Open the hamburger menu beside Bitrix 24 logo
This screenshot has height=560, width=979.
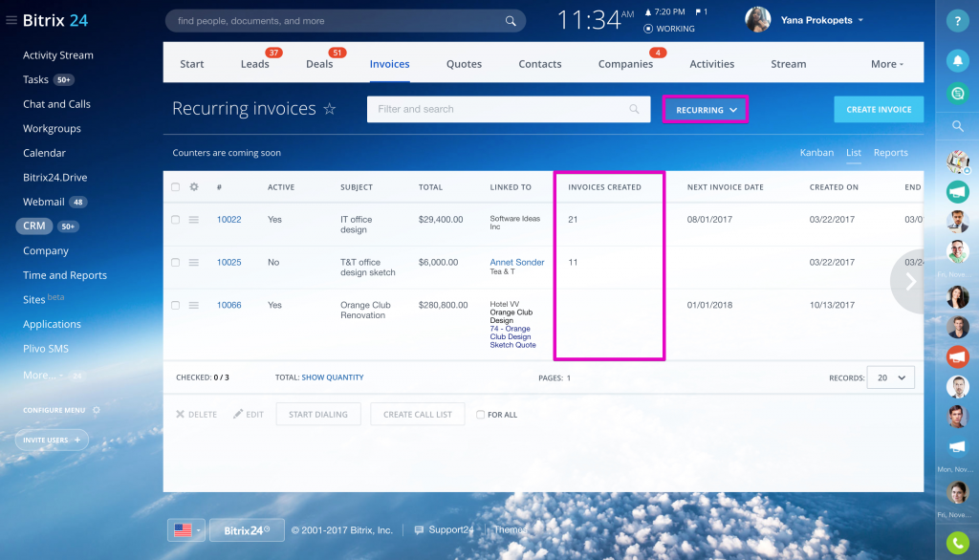[11, 21]
